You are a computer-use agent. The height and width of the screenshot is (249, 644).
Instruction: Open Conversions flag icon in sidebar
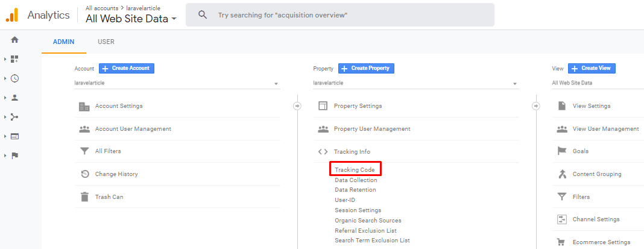tap(14, 156)
